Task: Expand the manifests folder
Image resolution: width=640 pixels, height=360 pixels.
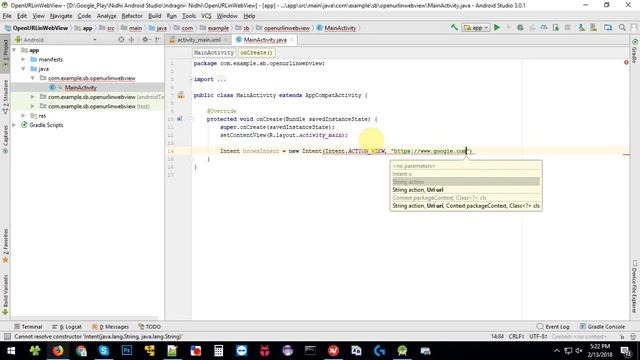Action: coord(23,59)
